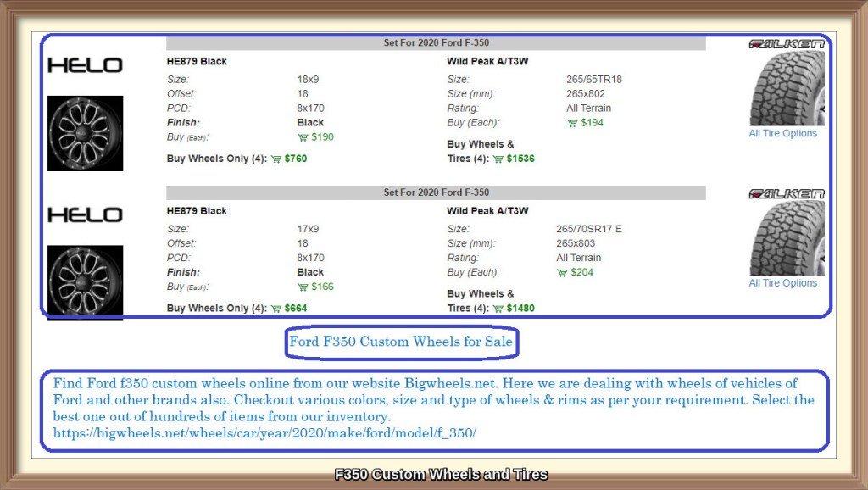Open the wheel thumbnail for the 17x9 set

click(x=85, y=282)
